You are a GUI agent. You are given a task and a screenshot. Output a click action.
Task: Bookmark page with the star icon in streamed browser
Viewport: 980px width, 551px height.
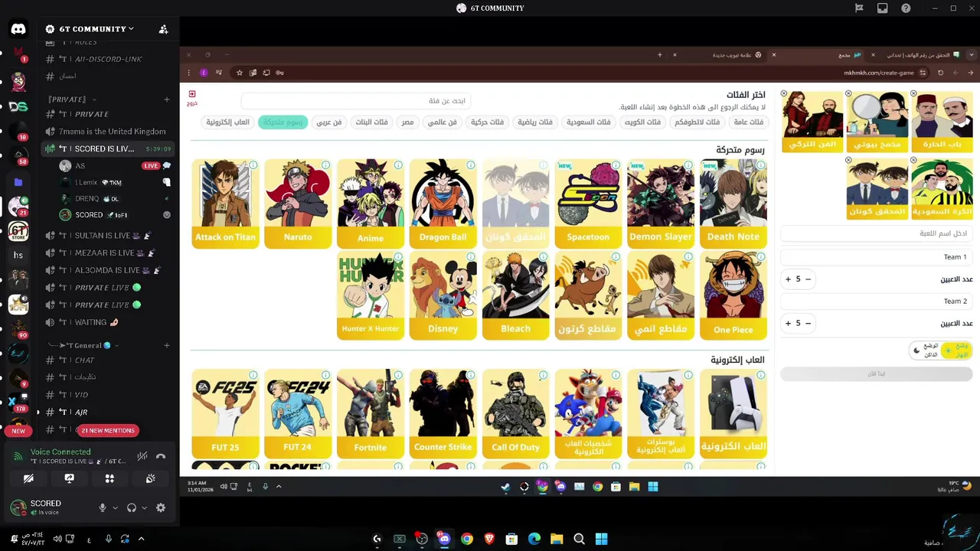240,73
